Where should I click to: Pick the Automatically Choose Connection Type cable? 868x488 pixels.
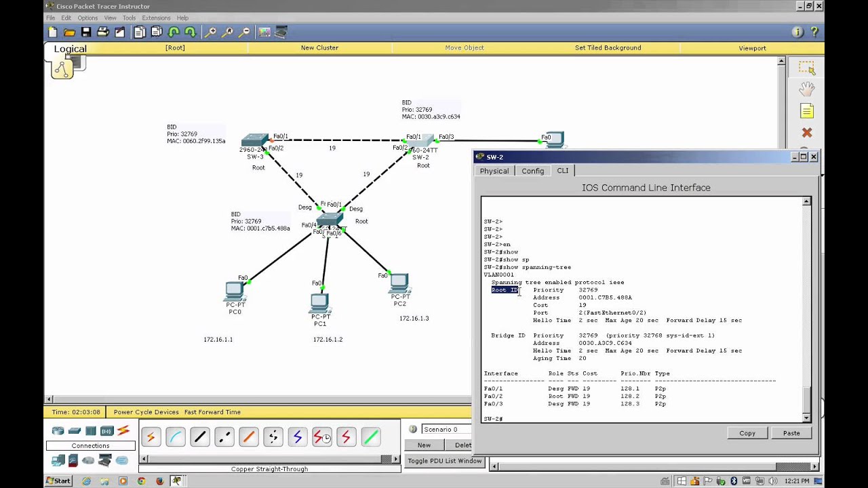151,437
